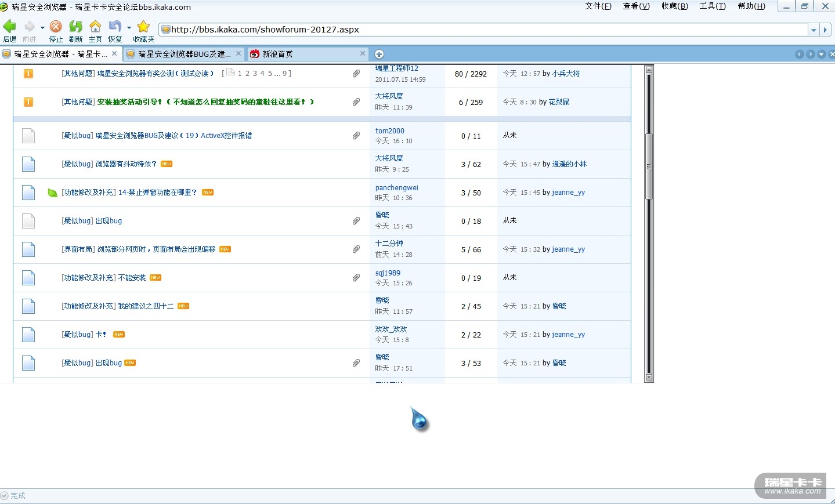
Task: Click the paperclip on the 有奖公测 thread
Action: 356,74
